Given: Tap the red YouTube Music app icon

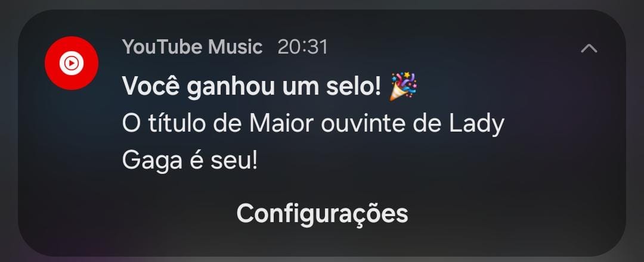Looking at the screenshot, I should [72, 63].
